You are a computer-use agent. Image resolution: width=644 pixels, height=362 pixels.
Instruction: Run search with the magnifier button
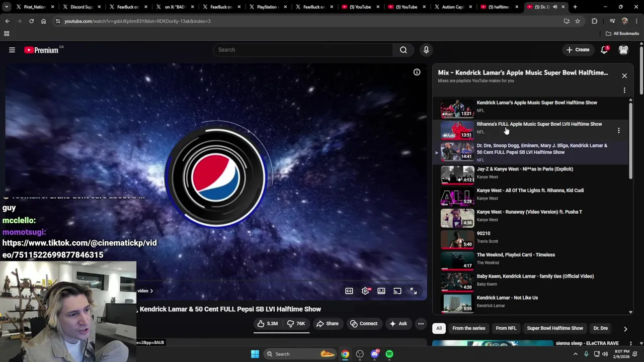404,50
